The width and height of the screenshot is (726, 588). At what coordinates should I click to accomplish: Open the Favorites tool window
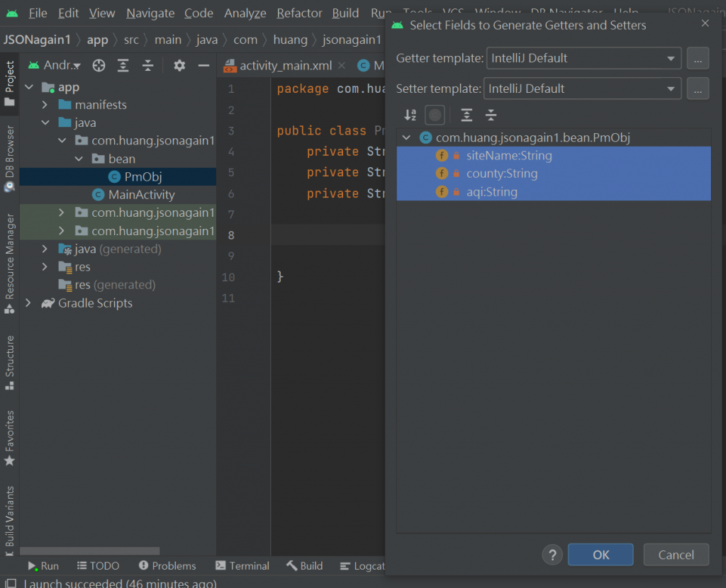[9, 438]
